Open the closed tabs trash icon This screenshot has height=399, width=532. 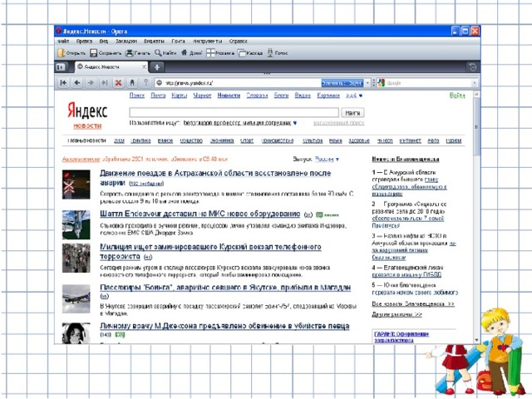coord(472,66)
